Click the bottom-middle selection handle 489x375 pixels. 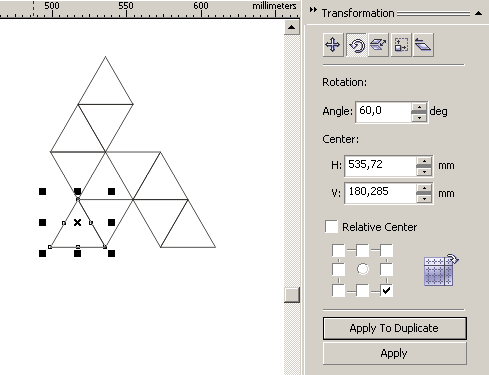pyautogui.click(x=77, y=253)
